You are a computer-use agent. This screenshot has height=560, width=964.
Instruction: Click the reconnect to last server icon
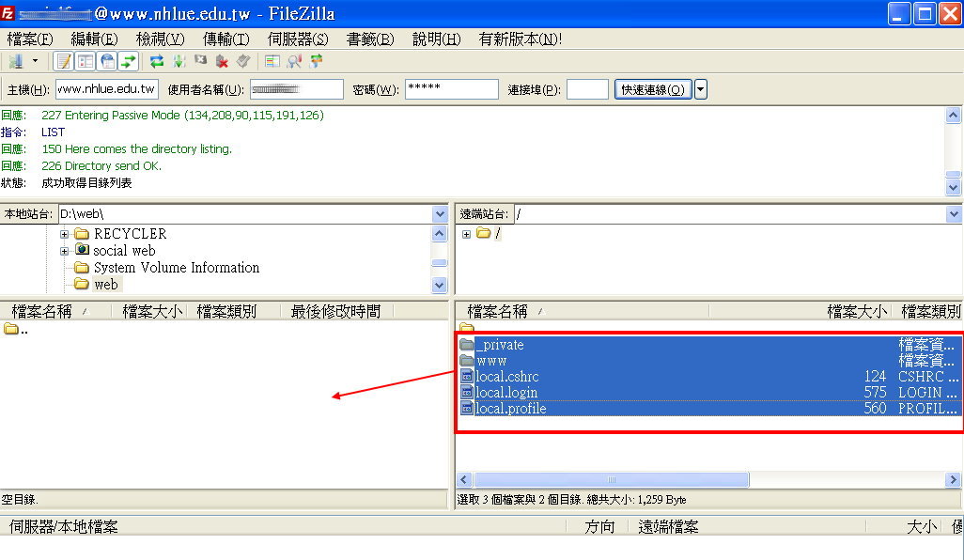pos(243,61)
